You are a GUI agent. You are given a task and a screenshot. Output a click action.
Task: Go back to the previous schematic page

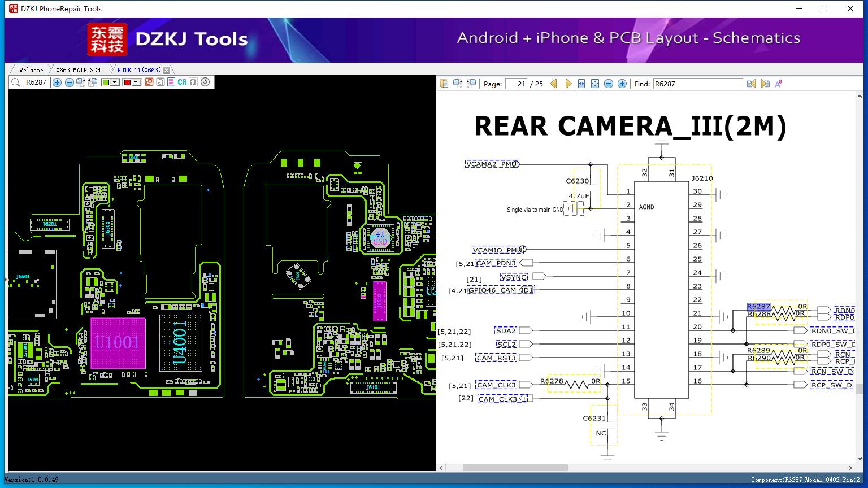(x=554, y=84)
